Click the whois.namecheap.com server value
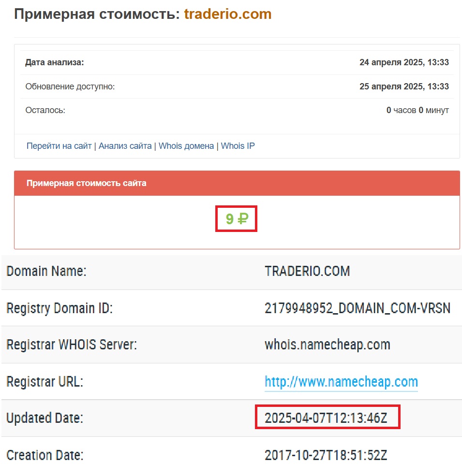 [x=328, y=345]
